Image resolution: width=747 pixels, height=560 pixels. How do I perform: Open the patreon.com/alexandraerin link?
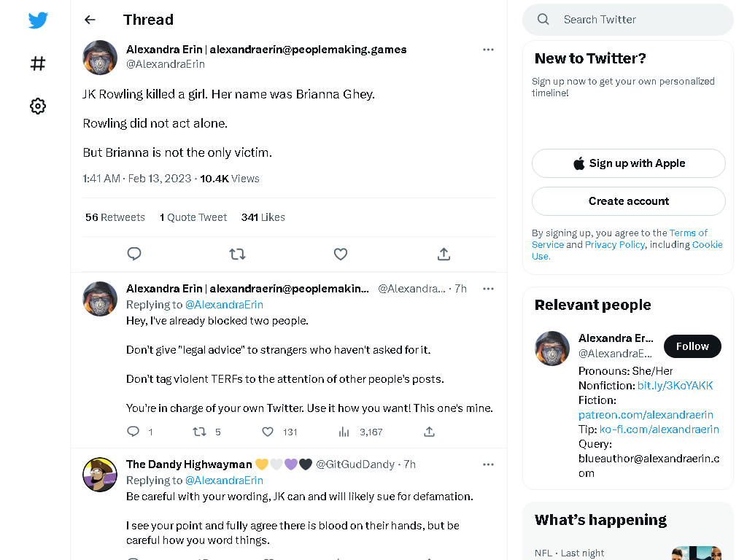[x=646, y=415]
